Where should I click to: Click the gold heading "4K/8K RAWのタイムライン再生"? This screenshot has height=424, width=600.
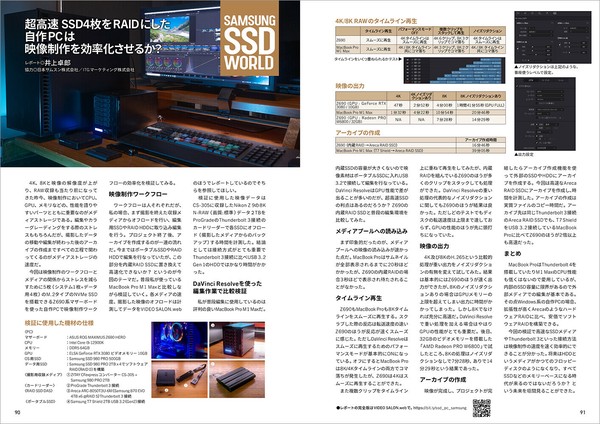click(x=376, y=21)
